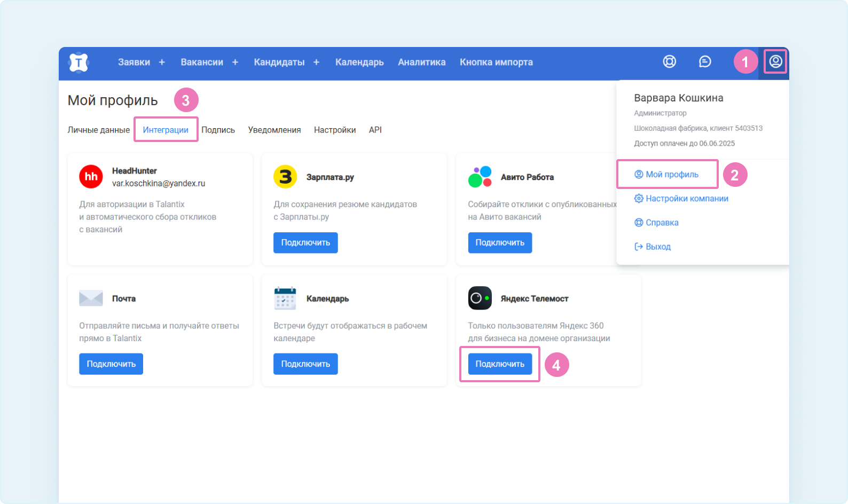Image resolution: width=848 pixels, height=504 pixels.
Task: Open Кнопка импорта in navigation
Action: [496, 62]
